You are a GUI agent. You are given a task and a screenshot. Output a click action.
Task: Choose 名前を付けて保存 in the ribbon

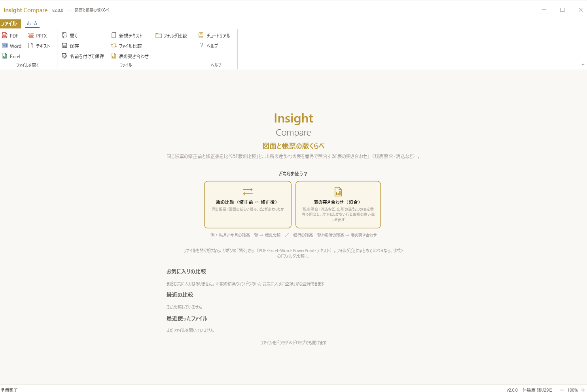pyautogui.click(x=83, y=56)
